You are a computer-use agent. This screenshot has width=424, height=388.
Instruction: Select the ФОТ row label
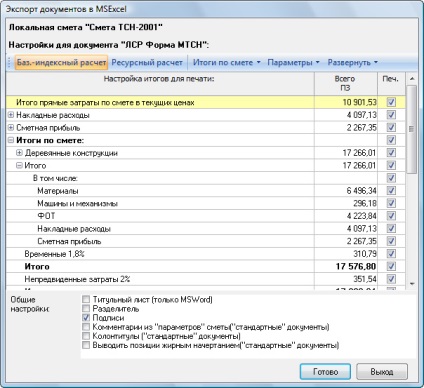(x=46, y=216)
